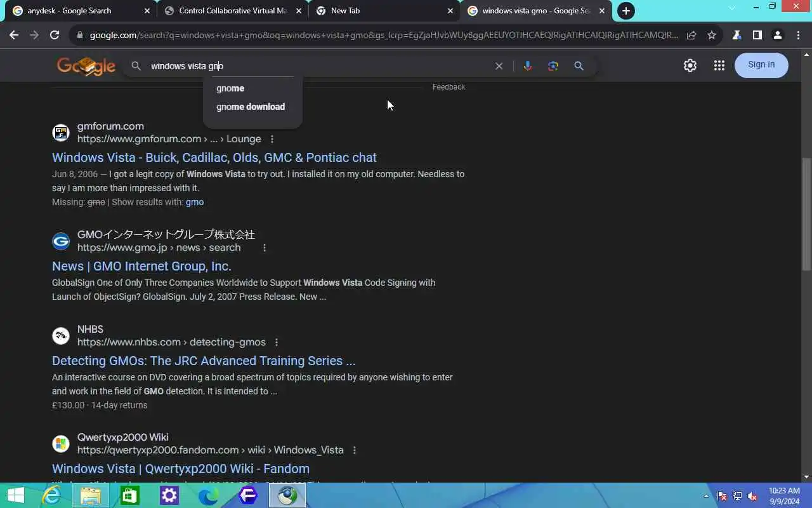Launch Internet Explorer from taskbar
Screen dimensions: 812x508
[x=51, y=495]
